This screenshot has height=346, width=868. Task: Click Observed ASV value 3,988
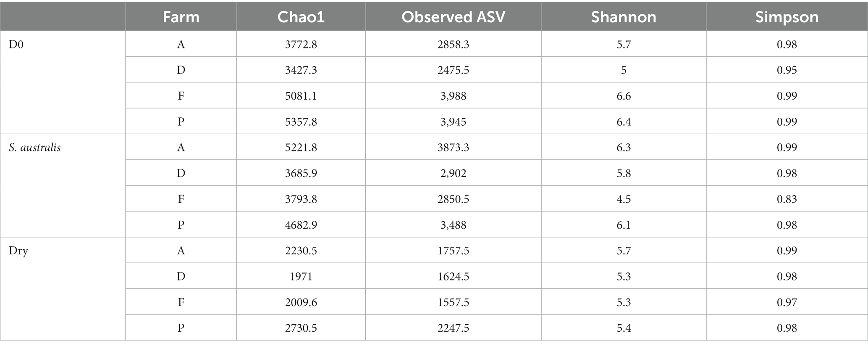(x=453, y=96)
